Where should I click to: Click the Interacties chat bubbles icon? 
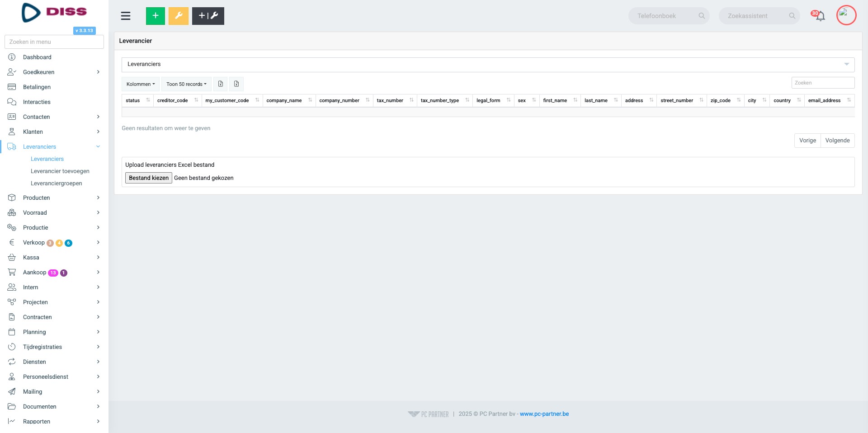click(x=12, y=102)
